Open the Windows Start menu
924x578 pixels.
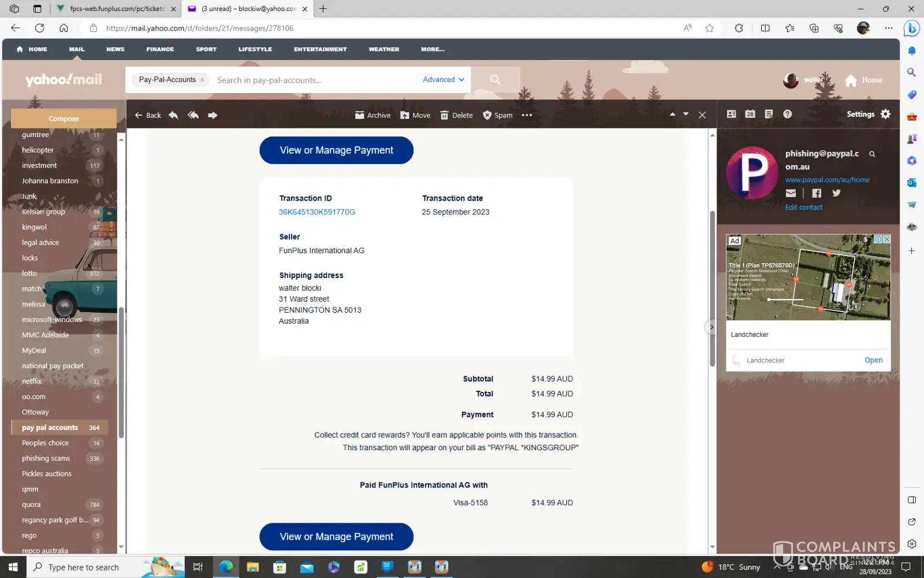[x=13, y=567]
